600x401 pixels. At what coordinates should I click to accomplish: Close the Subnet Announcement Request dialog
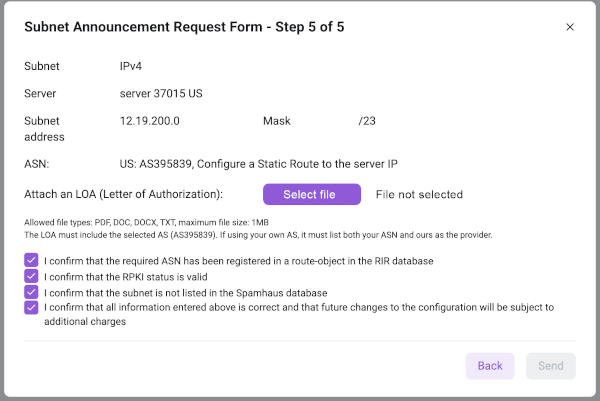tap(570, 27)
